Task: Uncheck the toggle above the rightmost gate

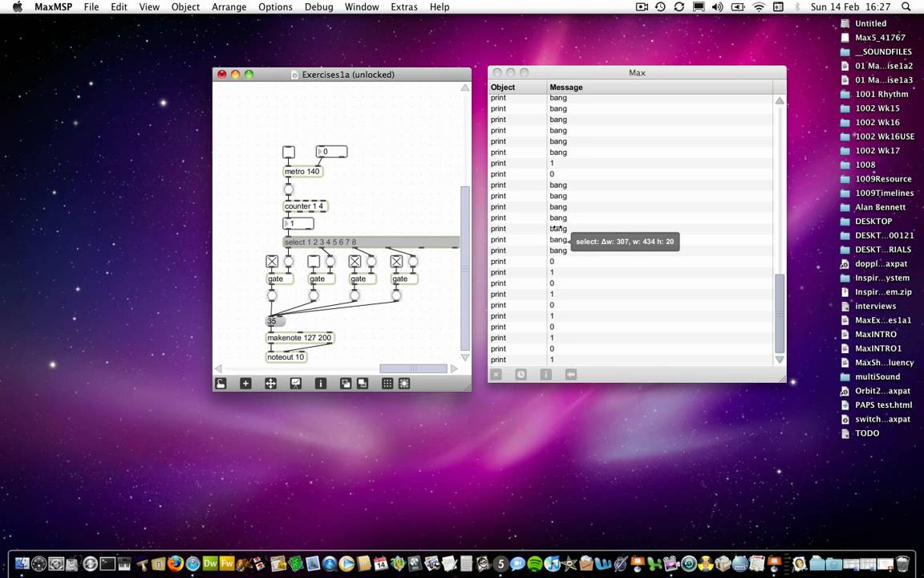Action: (396, 261)
